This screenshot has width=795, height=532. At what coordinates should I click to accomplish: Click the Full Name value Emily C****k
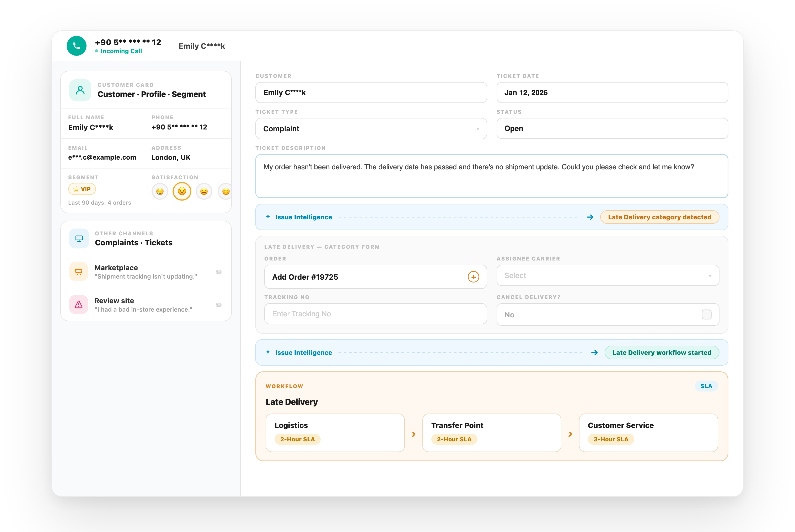click(x=91, y=127)
